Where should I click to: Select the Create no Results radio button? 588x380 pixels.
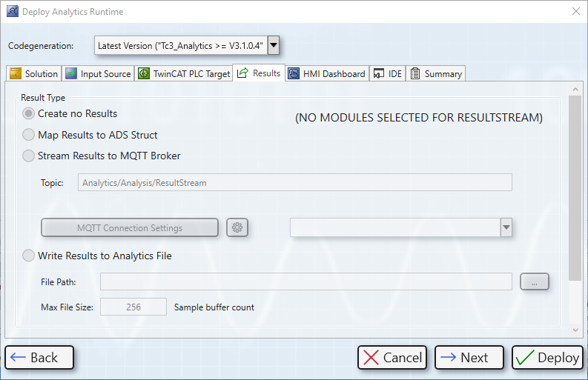pos(28,113)
